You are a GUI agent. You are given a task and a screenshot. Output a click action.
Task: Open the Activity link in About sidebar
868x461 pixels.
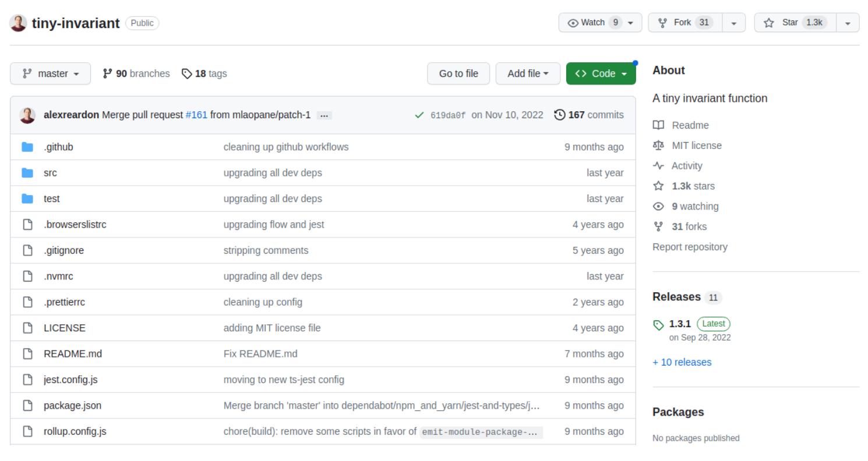point(686,166)
